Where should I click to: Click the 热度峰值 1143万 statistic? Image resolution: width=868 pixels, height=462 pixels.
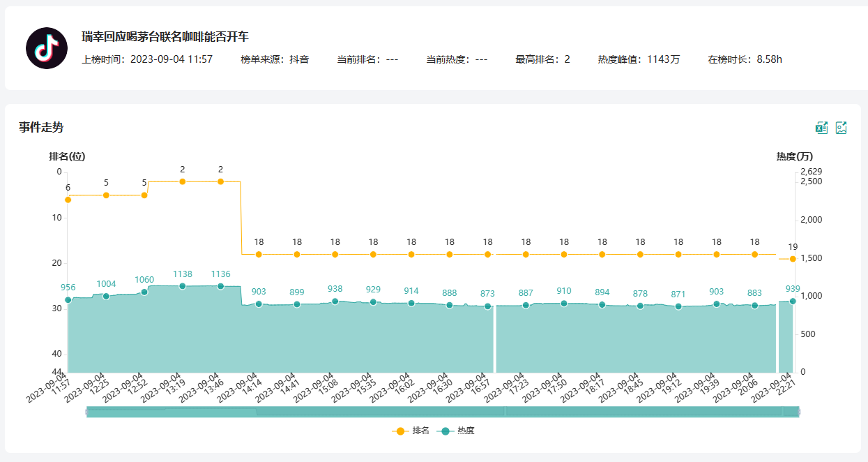(x=639, y=59)
